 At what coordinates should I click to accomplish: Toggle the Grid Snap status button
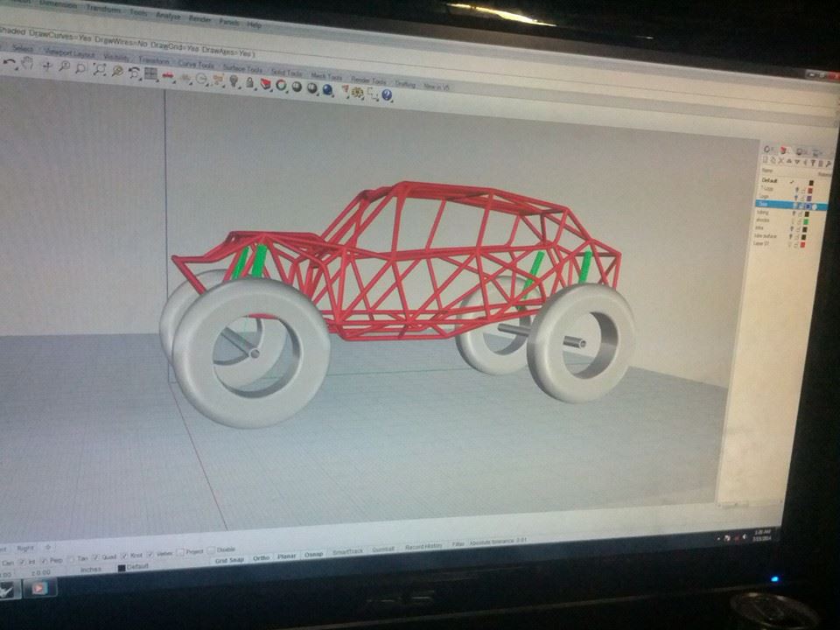point(230,560)
